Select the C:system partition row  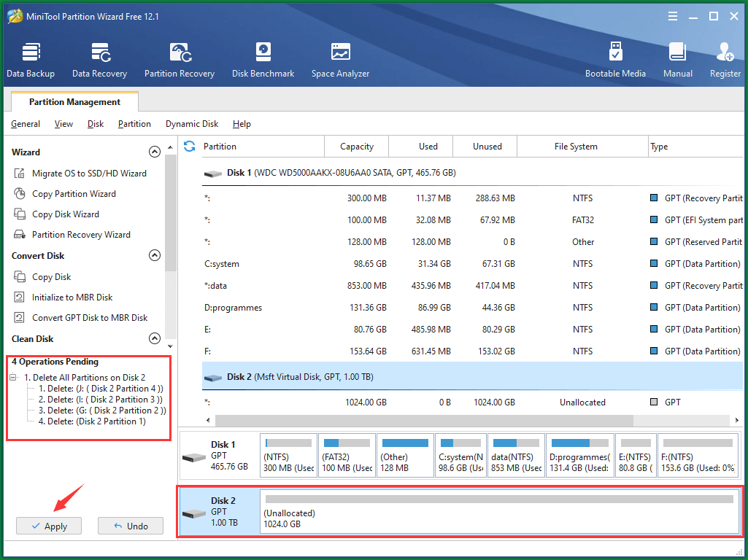coord(472,264)
